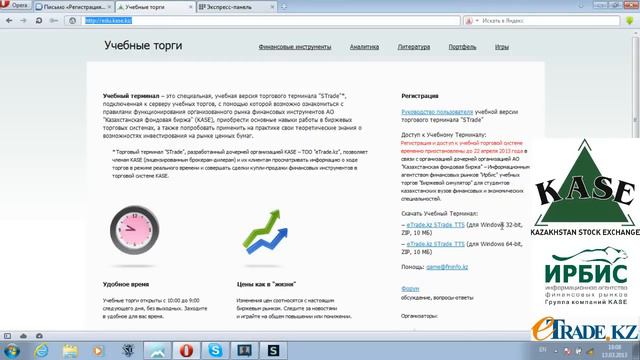Go forward with the forward arrow

[23, 20]
